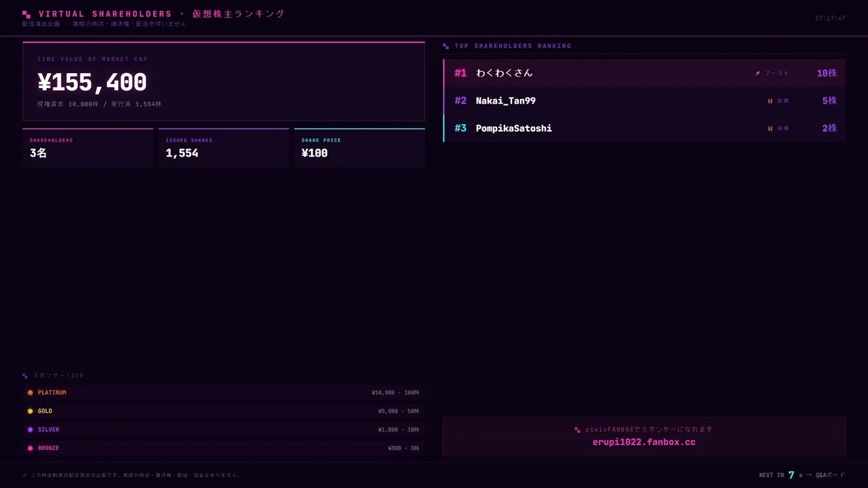The image size is (868, 488).
Task: Select shareholder name Nakai_Tan99
Action: tap(506, 101)
